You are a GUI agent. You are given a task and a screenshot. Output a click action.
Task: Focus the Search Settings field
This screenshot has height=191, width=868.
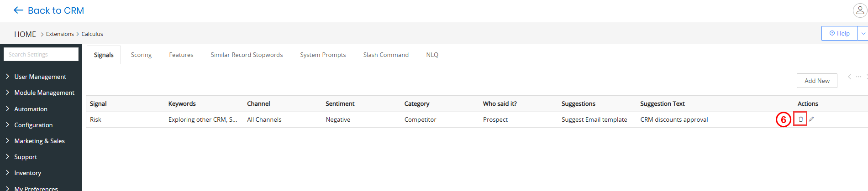pos(41,54)
